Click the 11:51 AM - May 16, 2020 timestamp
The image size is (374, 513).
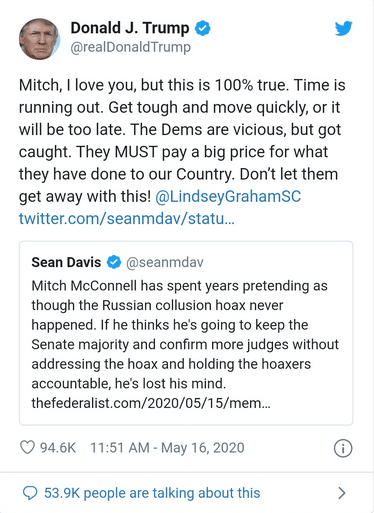167,448
